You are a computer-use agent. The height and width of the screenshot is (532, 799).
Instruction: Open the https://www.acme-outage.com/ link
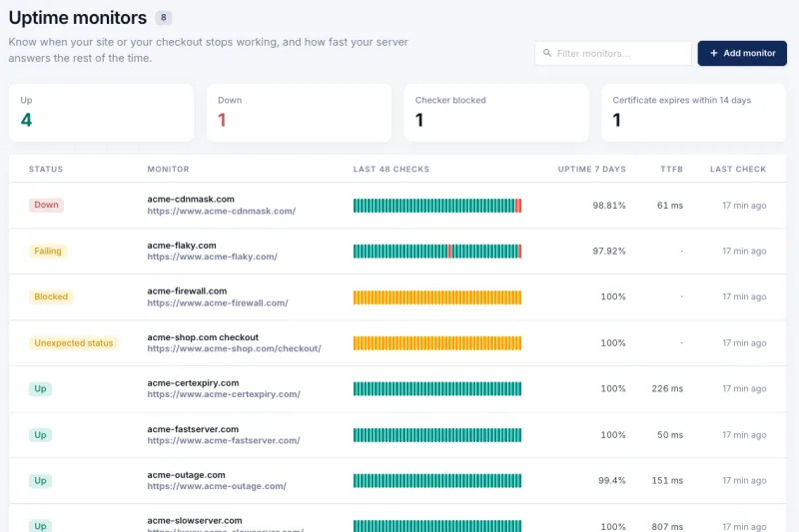(217, 486)
